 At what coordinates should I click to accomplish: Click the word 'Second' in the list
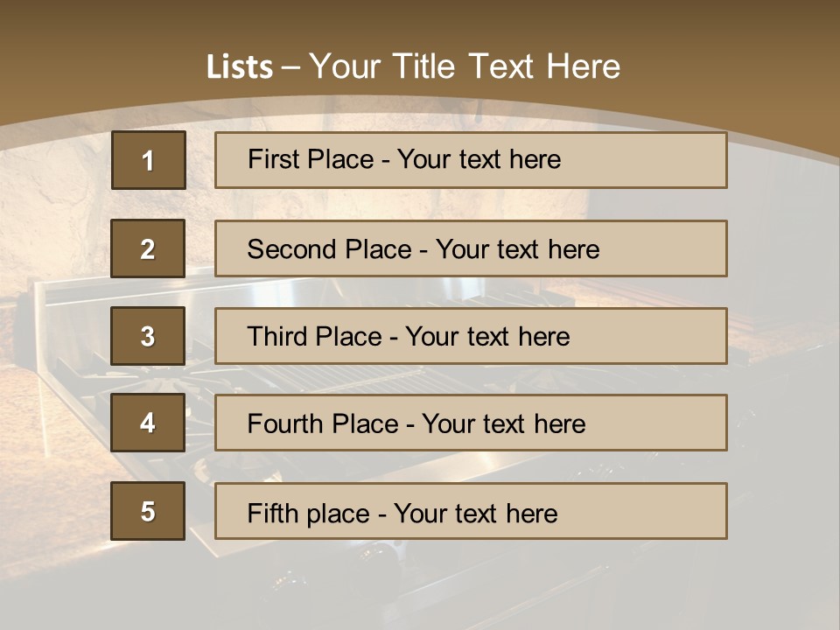click(292, 249)
